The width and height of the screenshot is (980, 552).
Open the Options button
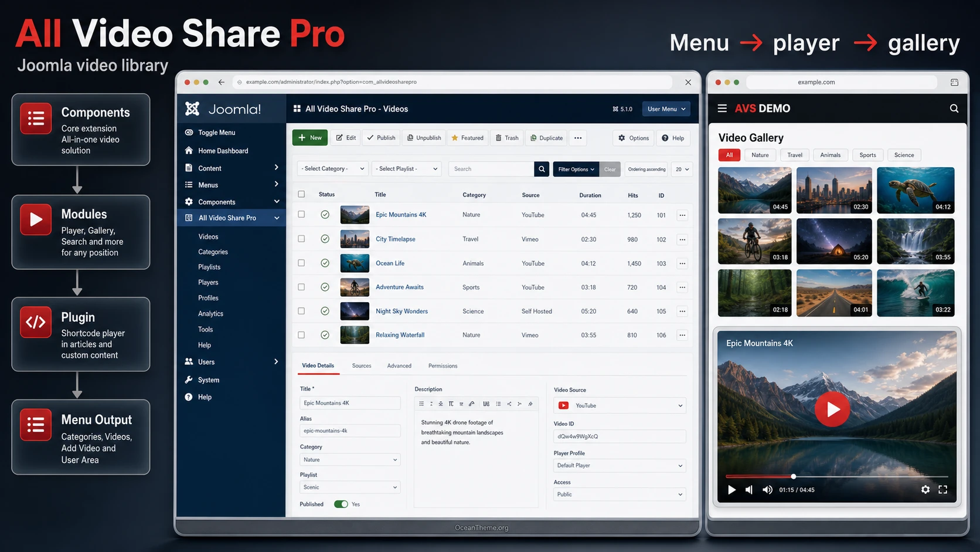click(634, 138)
